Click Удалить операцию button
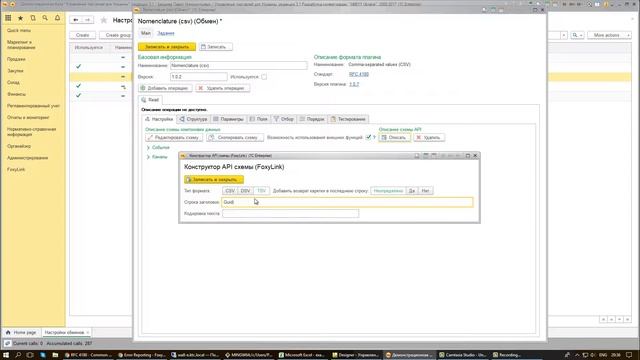The height and width of the screenshot is (360, 640). tap(222, 88)
